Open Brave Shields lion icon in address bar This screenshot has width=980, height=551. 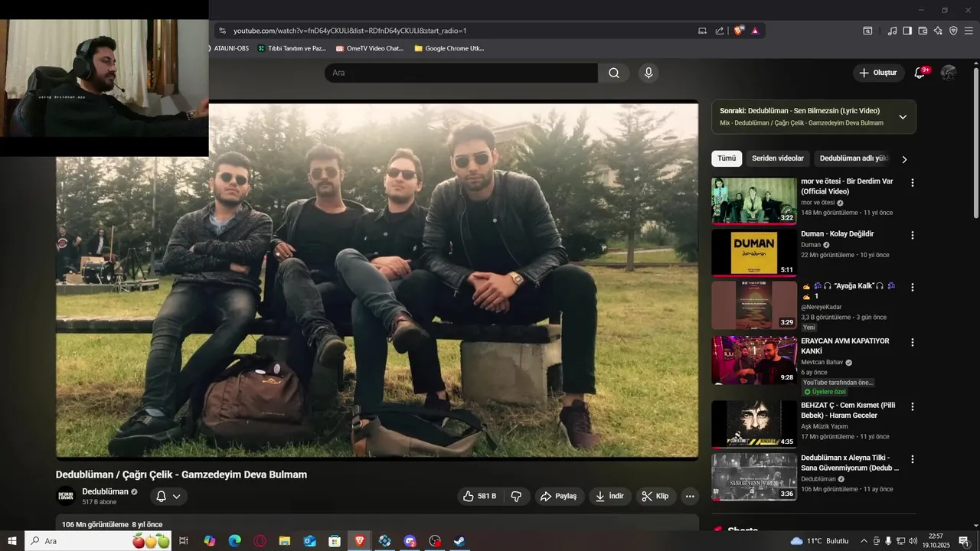pyautogui.click(x=738, y=31)
